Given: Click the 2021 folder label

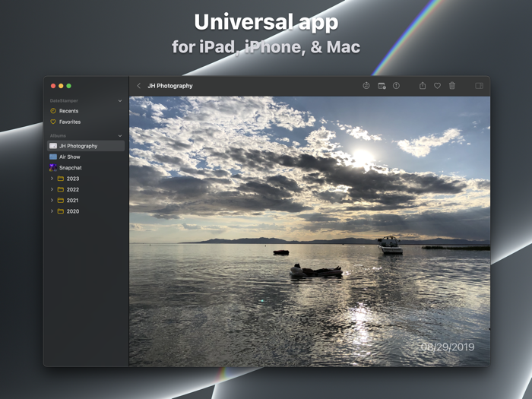Looking at the screenshot, I should (x=72, y=200).
